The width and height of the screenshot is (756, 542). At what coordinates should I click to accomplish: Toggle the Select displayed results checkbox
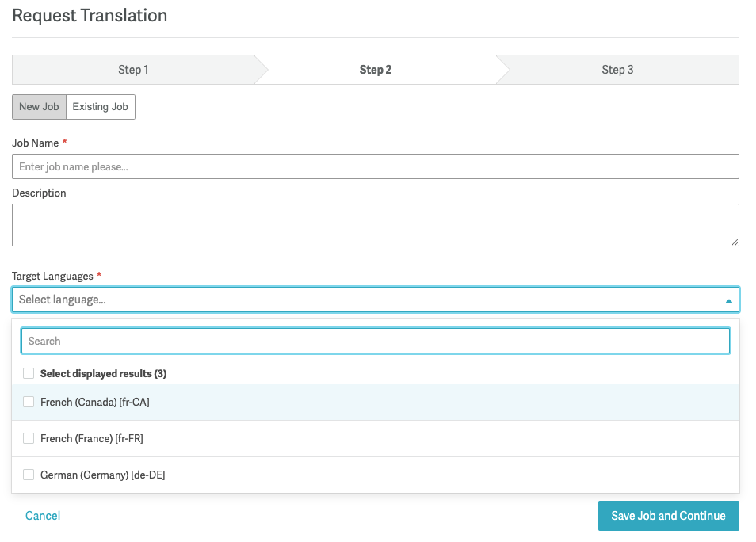[29, 373]
